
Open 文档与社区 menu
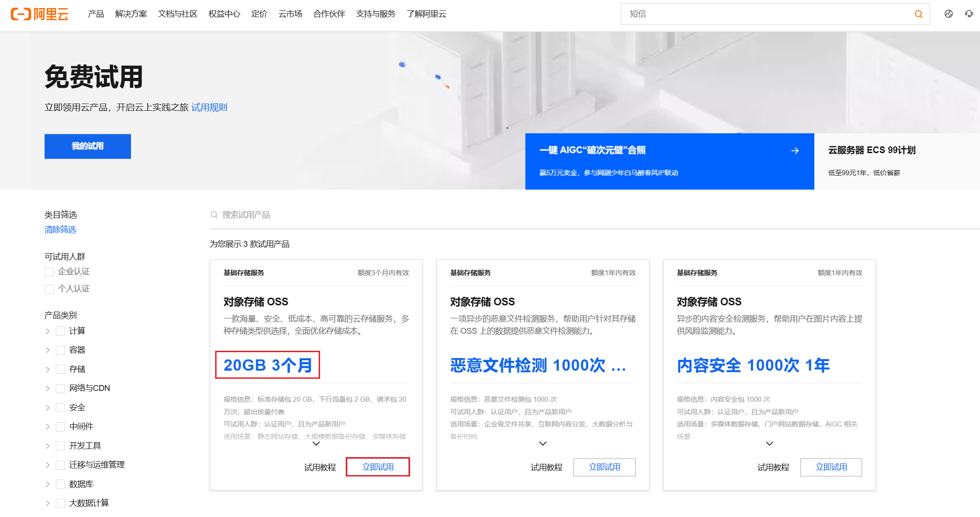178,14
